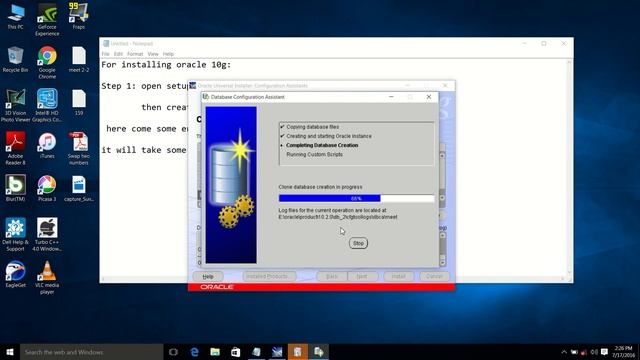Image resolution: width=640 pixels, height=360 pixels.
Task: Open Intel HD Graphics Control shortcut
Action: point(47,106)
